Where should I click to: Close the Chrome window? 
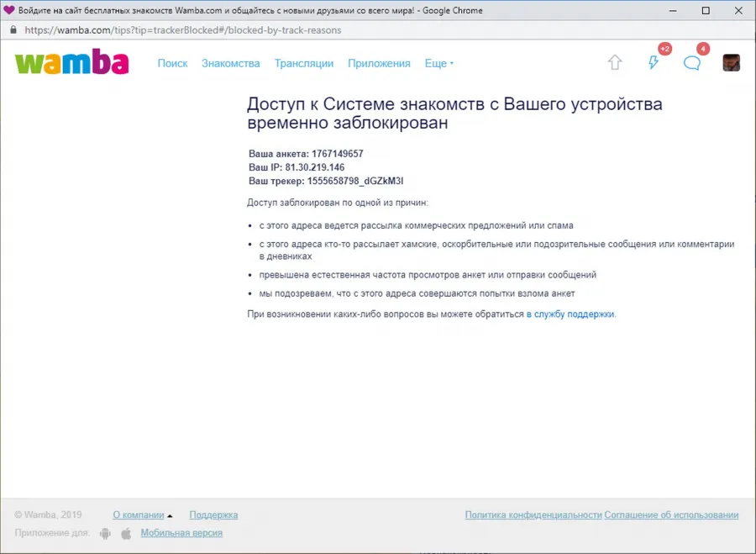coord(738,10)
